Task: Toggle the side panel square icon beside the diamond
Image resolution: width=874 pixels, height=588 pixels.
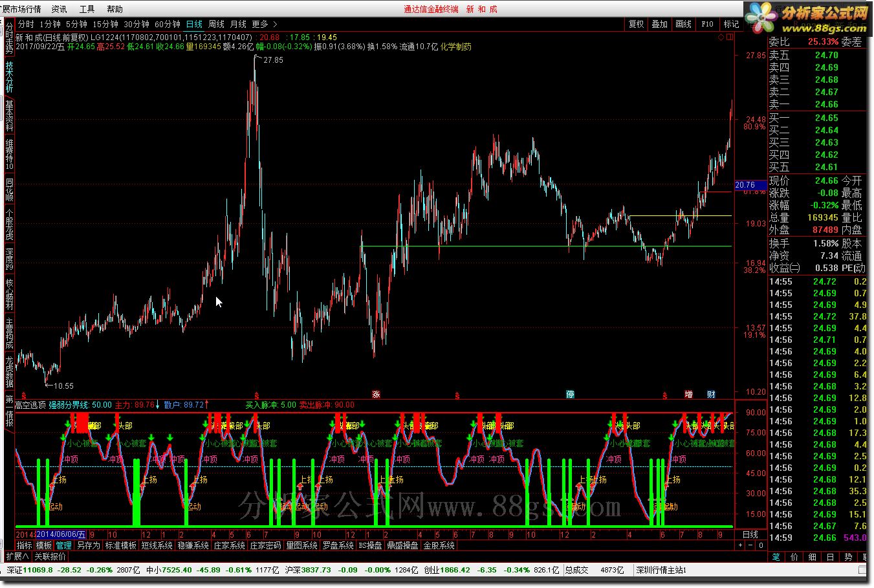Action: tap(731, 38)
